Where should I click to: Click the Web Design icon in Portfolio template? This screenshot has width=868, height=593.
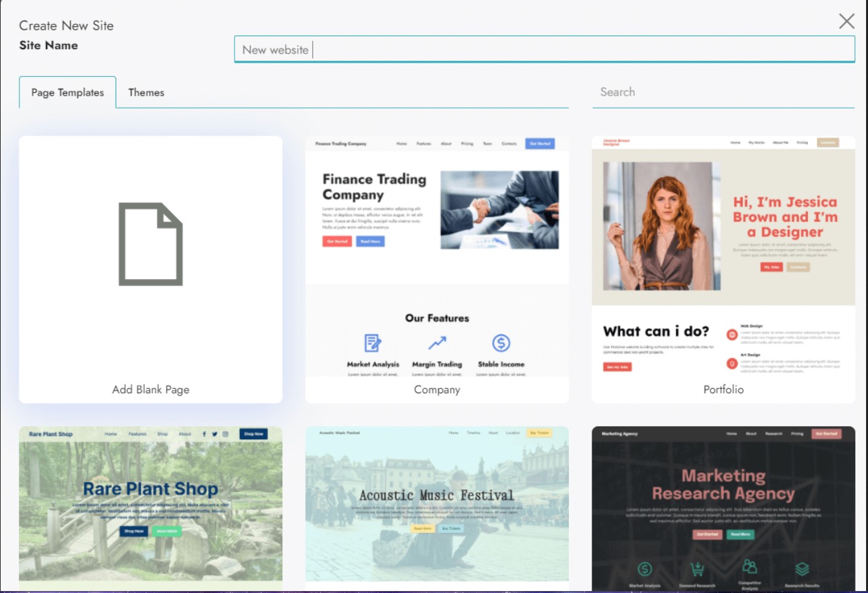[732, 335]
